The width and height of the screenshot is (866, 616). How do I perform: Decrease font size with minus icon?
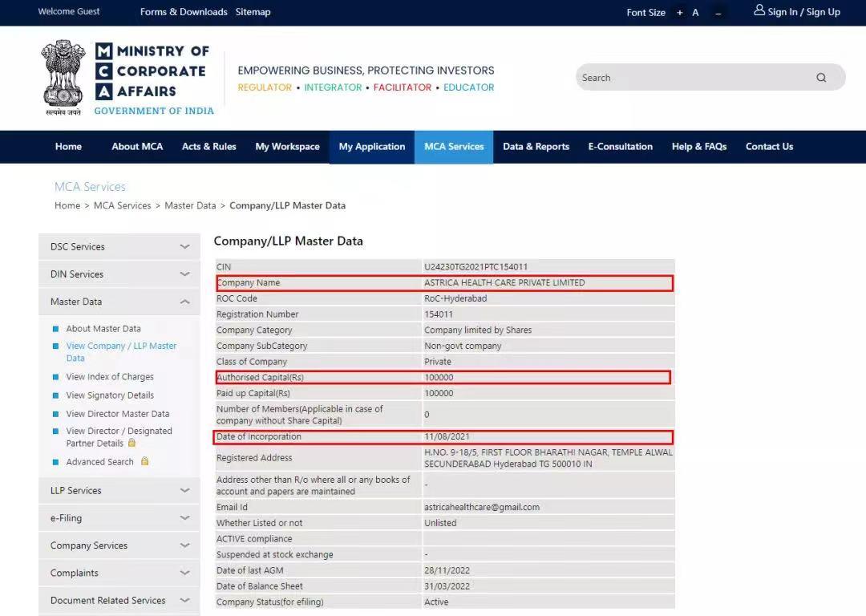coord(718,13)
